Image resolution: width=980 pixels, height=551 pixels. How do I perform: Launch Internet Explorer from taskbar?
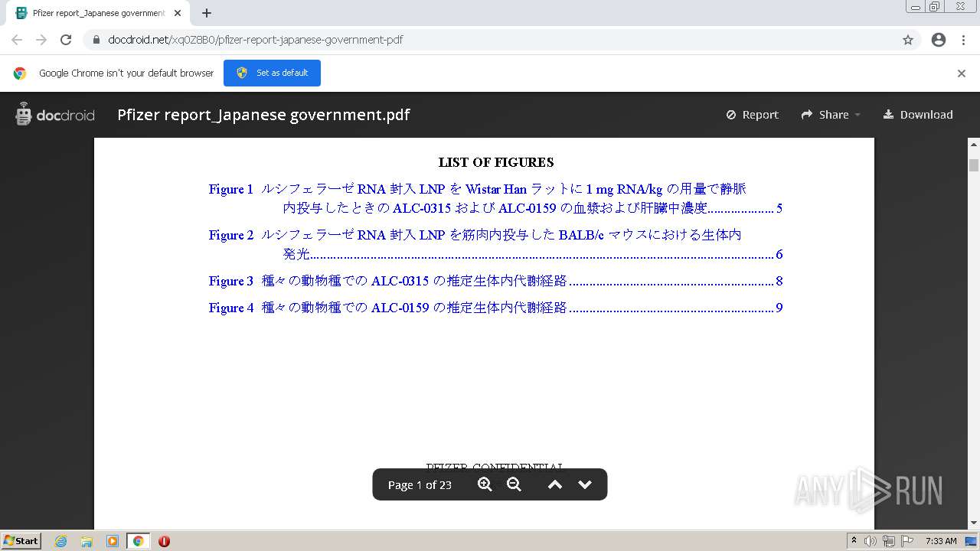click(x=60, y=541)
